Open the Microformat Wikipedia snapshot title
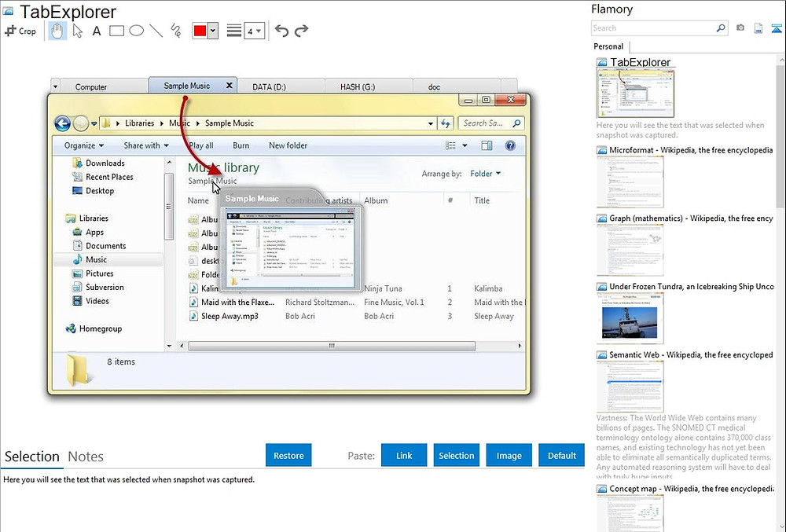Viewport: 786px width, 532px height. [691, 150]
